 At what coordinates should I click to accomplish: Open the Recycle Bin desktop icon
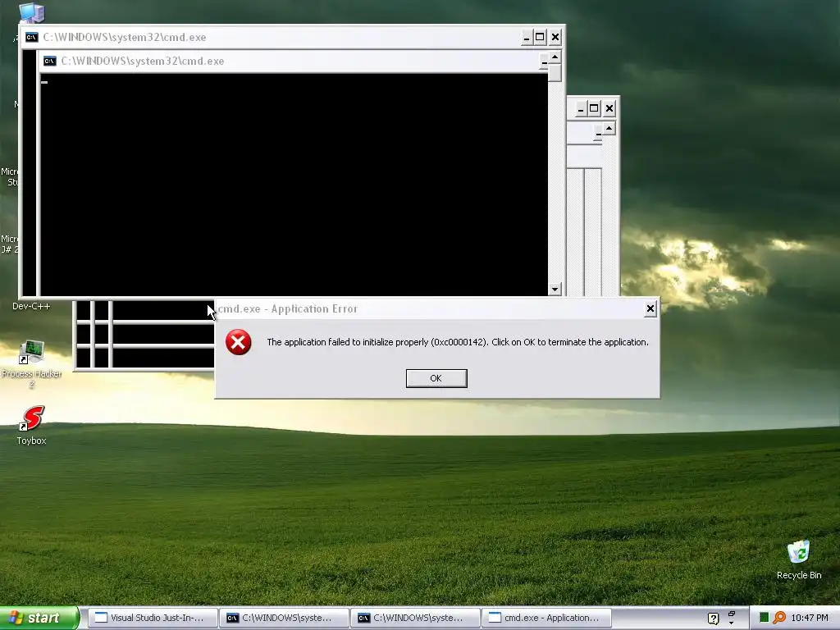pyautogui.click(x=799, y=559)
